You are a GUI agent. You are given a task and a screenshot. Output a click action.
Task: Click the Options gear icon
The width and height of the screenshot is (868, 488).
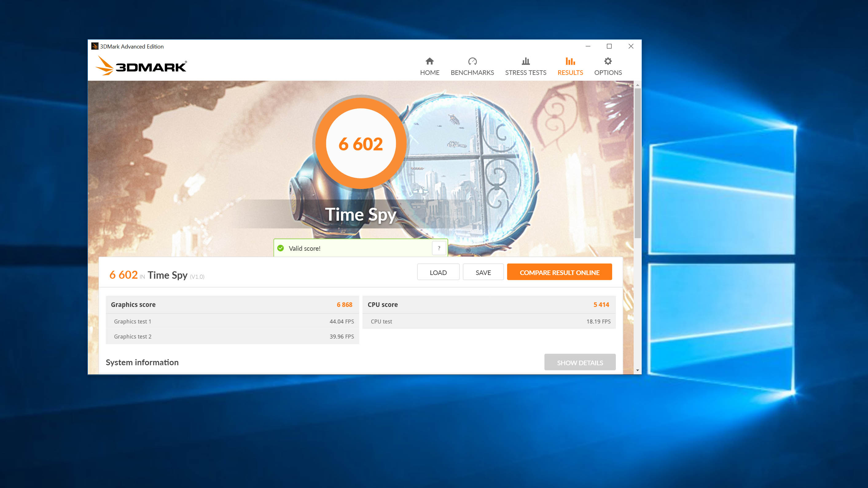(608, 61)
